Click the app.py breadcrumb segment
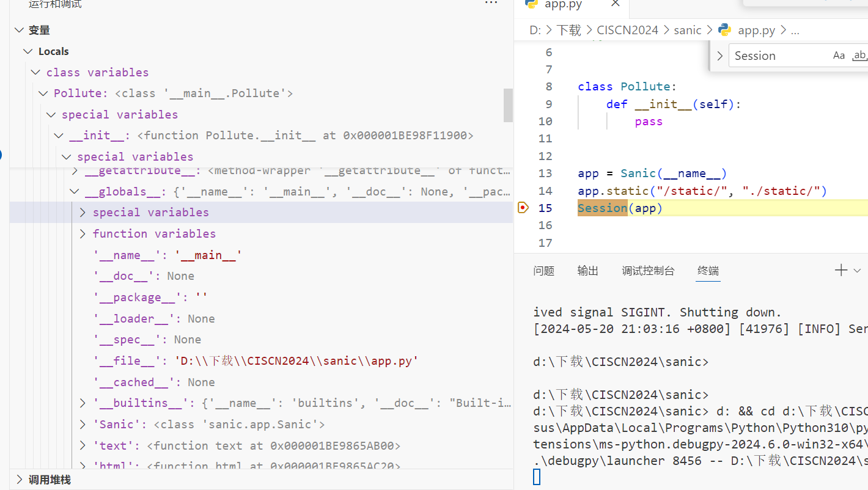 coord(756,30)
